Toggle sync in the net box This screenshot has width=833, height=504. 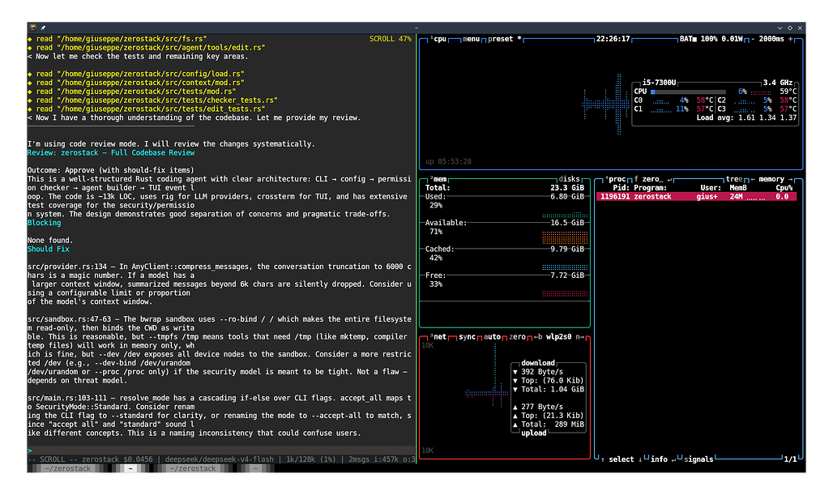pyautogui.click(x=467, y=337)
